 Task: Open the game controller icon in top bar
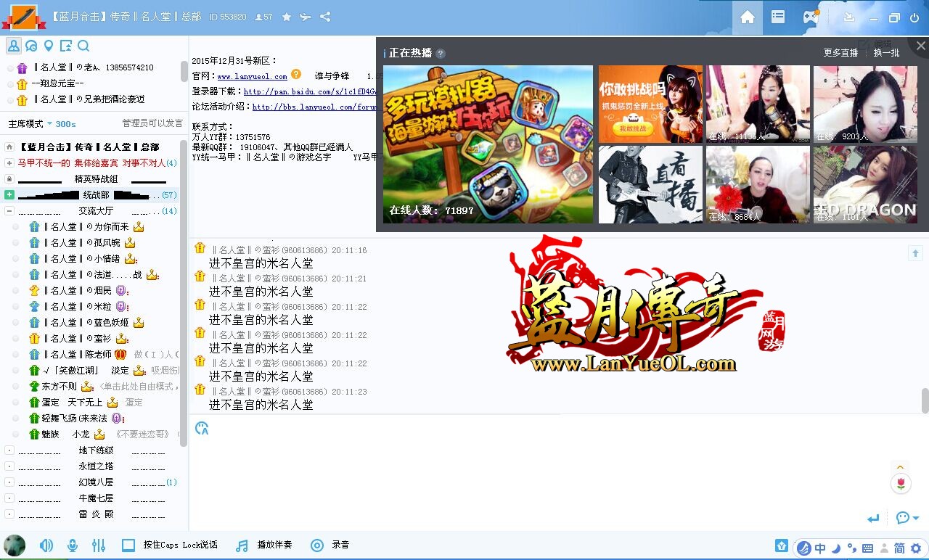click(x=810, y=17)
